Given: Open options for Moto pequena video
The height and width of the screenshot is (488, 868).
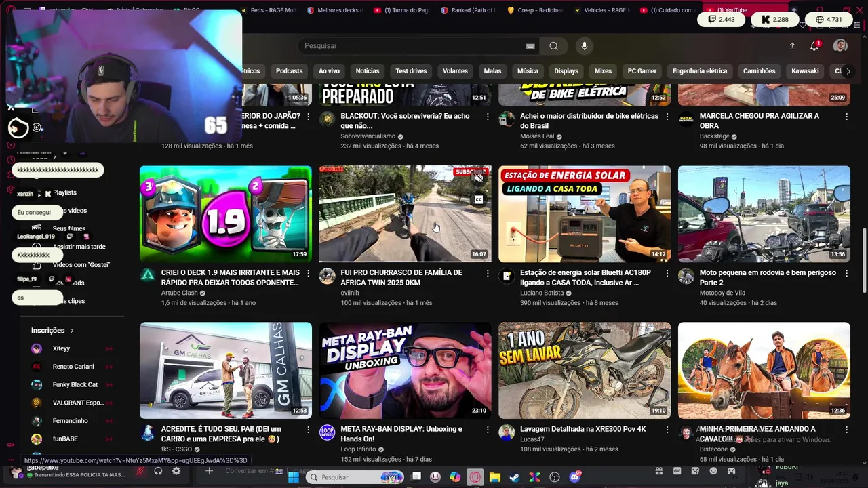Looking at the screenshot, I should (x=846, y=273).
